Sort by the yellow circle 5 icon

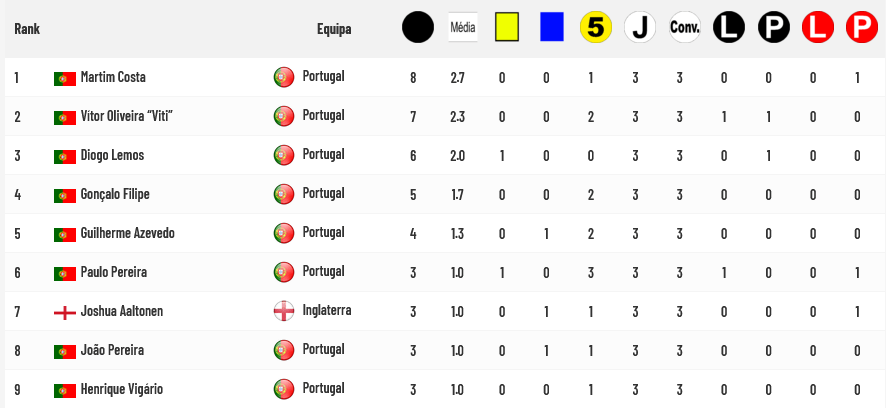coord(596,27)
